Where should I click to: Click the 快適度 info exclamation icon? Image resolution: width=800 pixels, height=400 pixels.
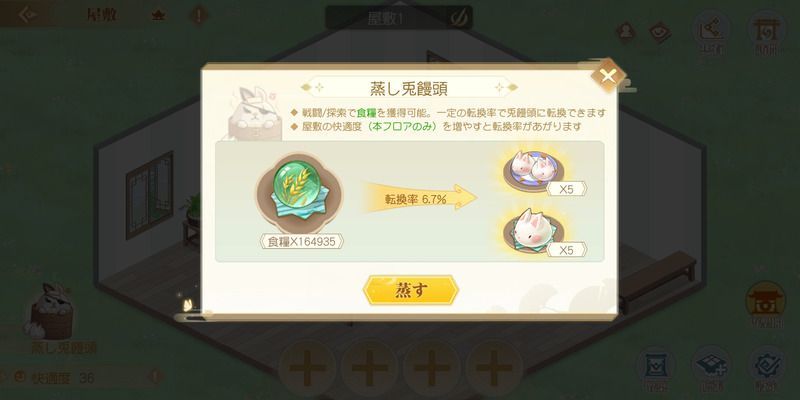[156, 378]
